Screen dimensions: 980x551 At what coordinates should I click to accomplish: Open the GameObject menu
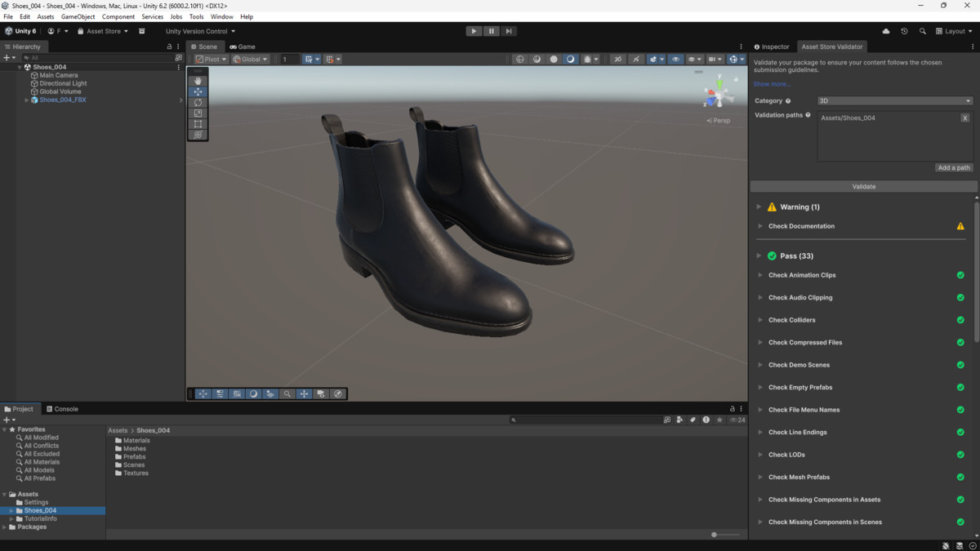[x=78, y=16]
